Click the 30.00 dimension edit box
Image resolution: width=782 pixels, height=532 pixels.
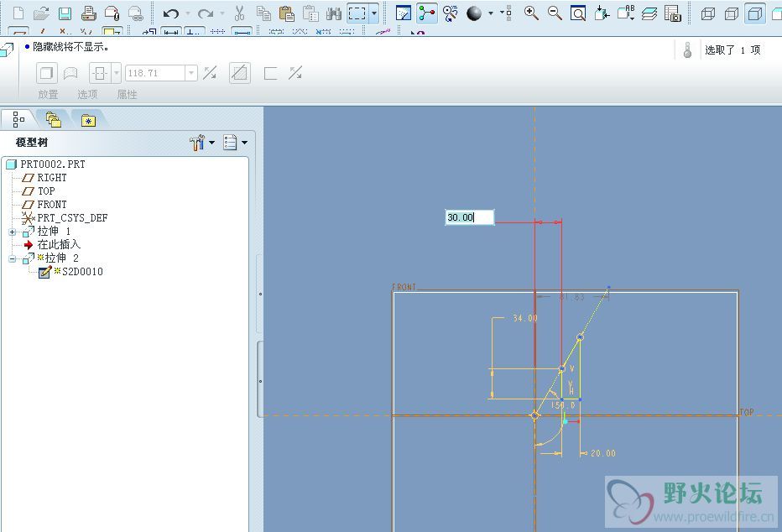469,217
